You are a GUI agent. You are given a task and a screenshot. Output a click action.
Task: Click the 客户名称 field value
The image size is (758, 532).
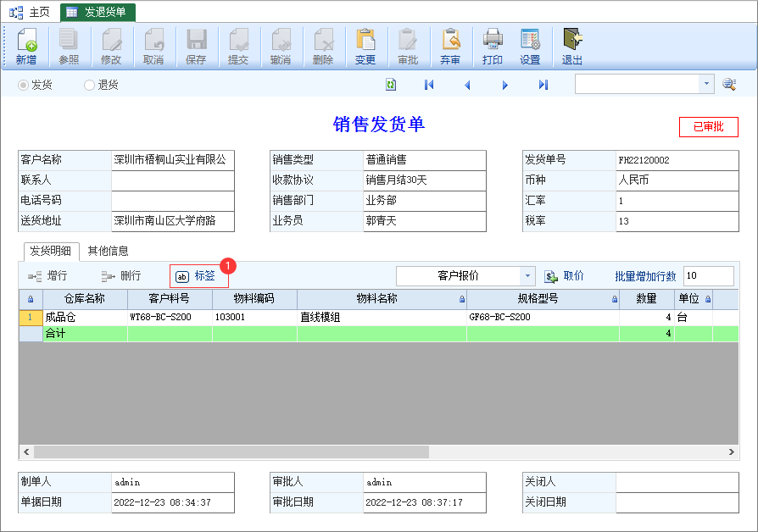pos(173,160)
